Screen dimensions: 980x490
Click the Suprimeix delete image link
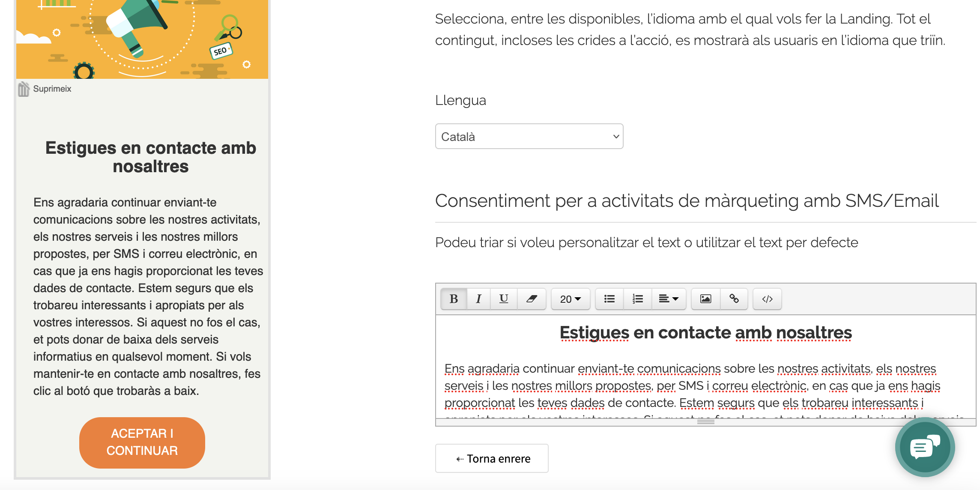pyautogui.click(x=52, y=89)
